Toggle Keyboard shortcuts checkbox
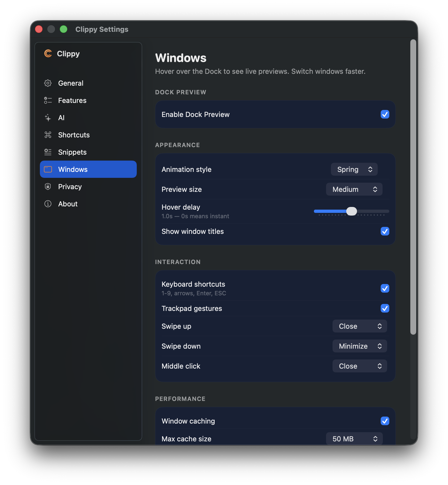This screenshot has width=448, height=485. point(385,289)
